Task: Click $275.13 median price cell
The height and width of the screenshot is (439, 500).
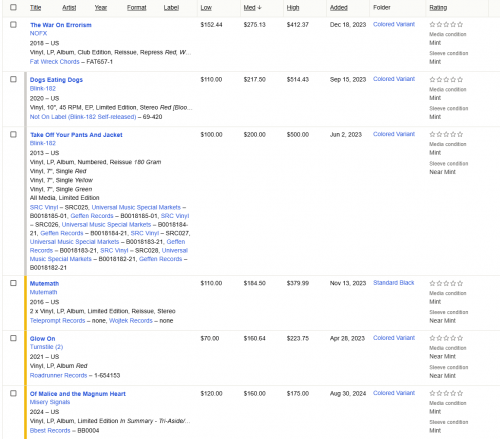Action: coord(255,25)
